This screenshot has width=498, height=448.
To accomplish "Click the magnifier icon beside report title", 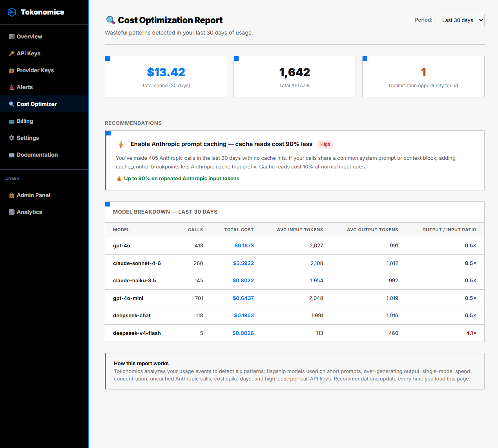I will point(111,20).
